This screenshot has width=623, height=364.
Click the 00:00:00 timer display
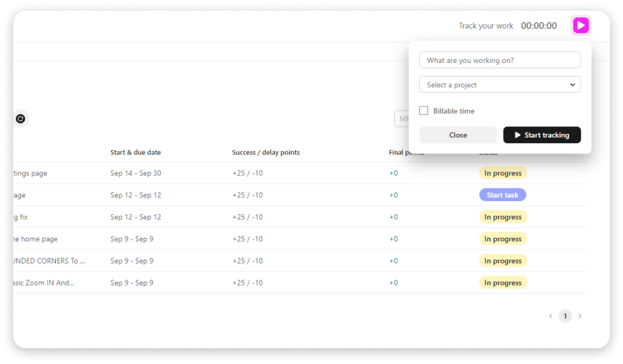point(539,26)
